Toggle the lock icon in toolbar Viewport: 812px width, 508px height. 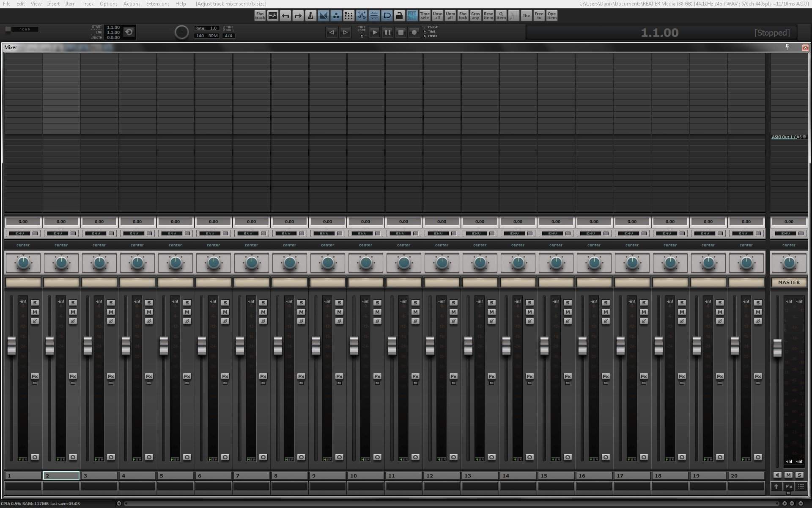tap(399, 16)
